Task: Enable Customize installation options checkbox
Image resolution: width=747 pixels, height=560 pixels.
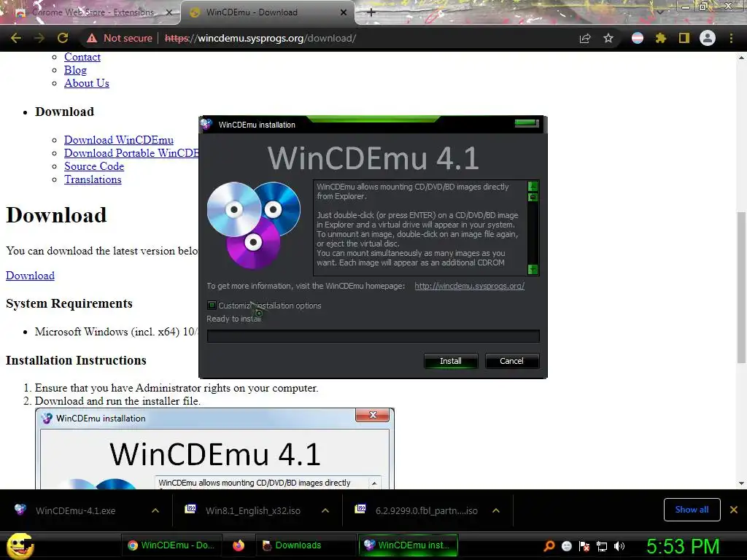Action: tap(212, 306)
